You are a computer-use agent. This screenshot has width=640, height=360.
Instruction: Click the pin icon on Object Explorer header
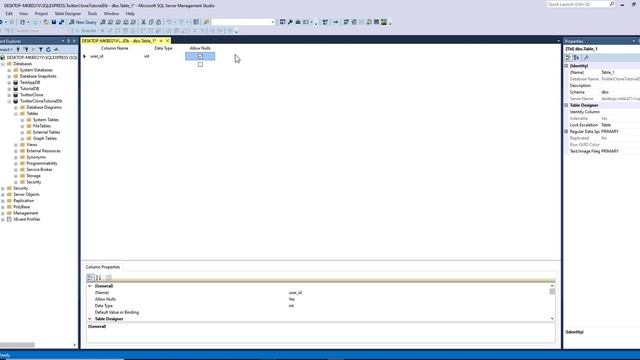(x=68, y=41)
